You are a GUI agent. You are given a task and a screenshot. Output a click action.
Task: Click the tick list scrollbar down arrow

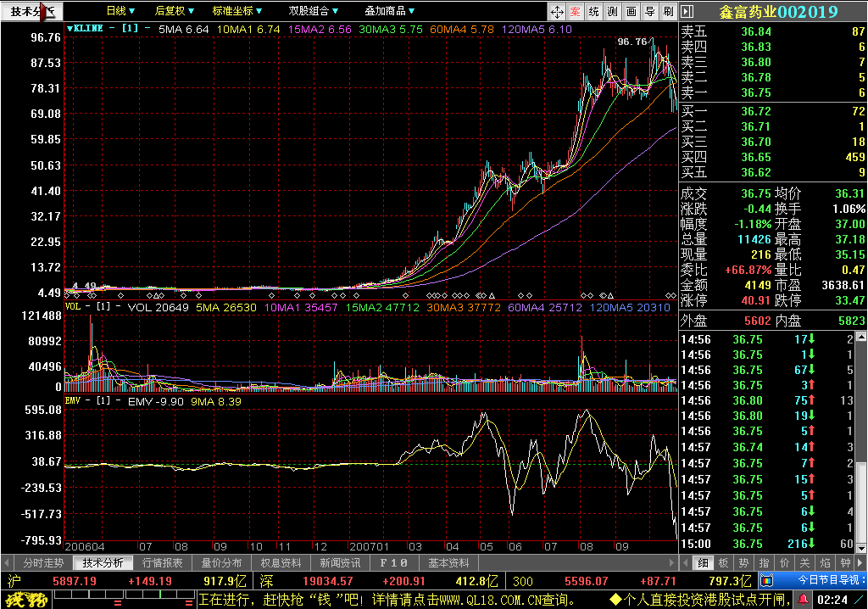861,549
